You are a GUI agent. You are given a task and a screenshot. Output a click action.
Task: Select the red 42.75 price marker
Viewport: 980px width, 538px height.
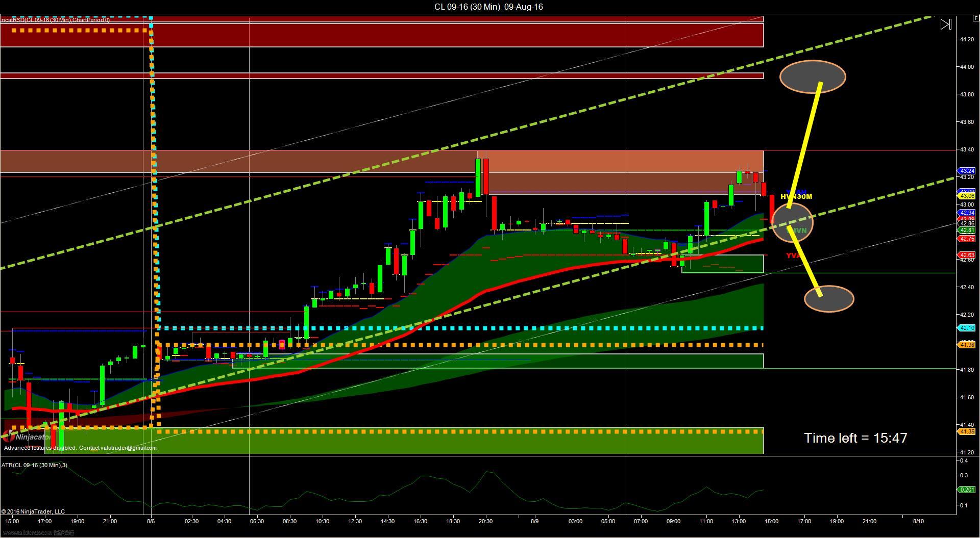(967, 239)
